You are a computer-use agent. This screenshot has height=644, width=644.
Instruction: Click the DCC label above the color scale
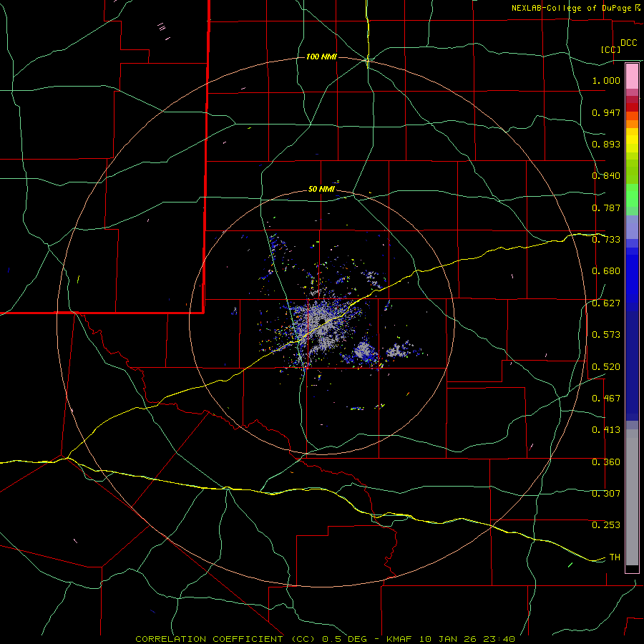tap(628, 43)
